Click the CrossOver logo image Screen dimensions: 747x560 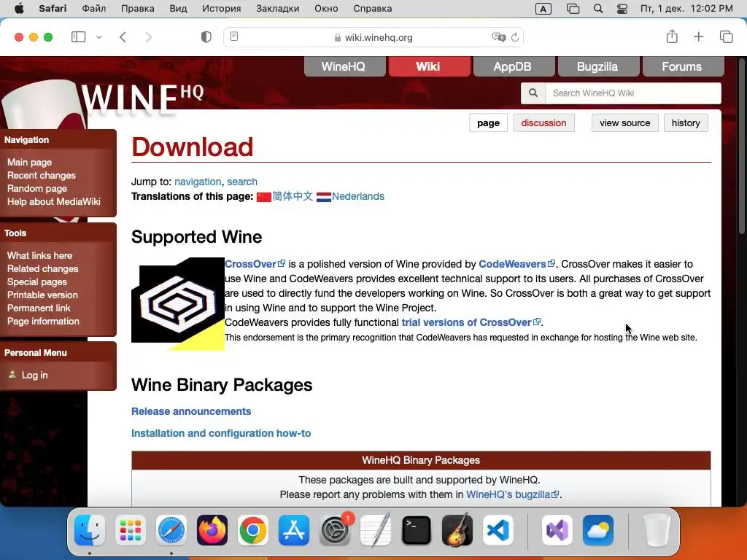click(x=178, y=304)
